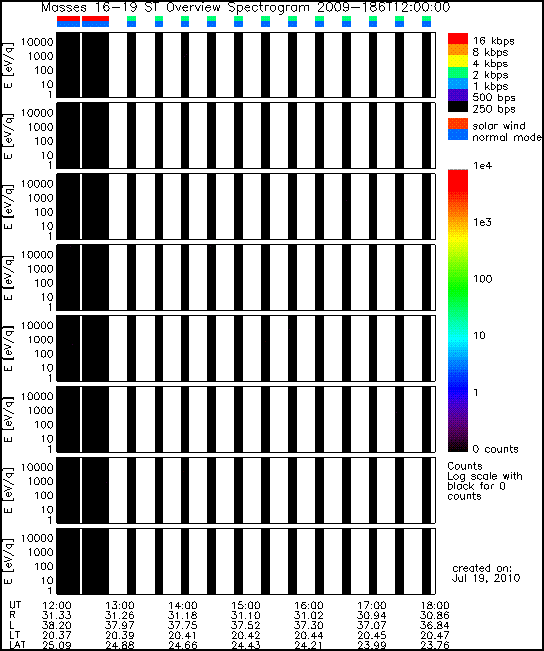Click the 10000 tick of top panel
This screenshot has height=651, width=544.
[x=37, y=42]
